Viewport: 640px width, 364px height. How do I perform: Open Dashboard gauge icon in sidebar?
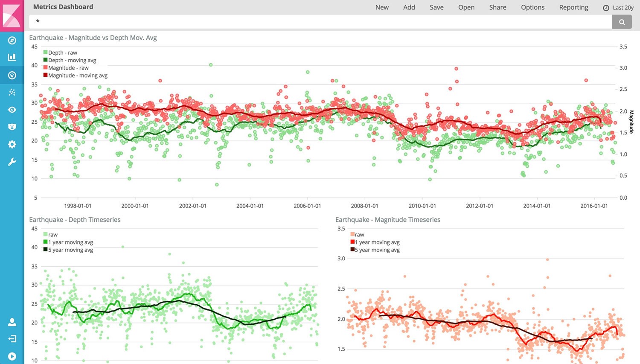(12, 76)
